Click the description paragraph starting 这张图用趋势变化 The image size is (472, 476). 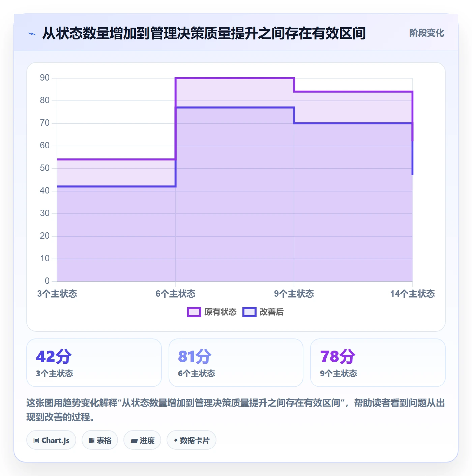(236, 410)
